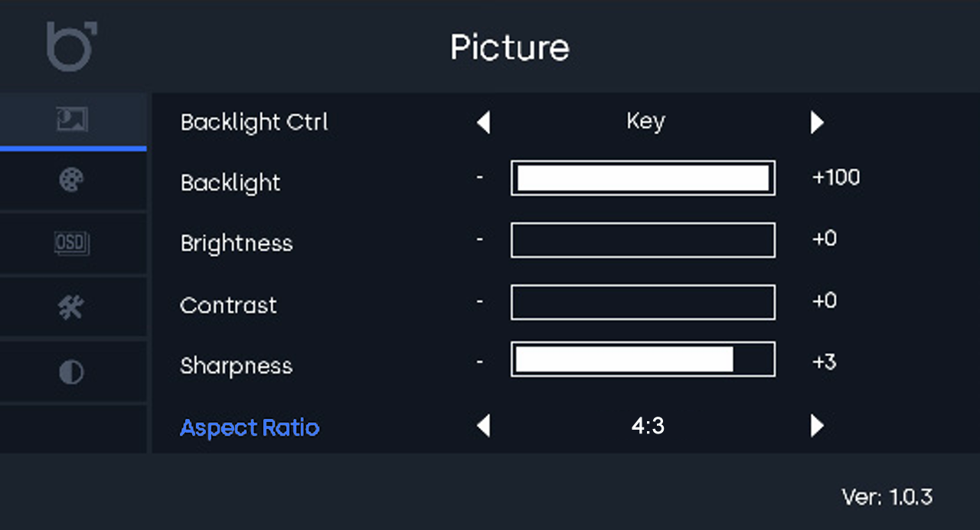Image resolution: width=980 pixels, height=530 pixels.
Task: Click the Sharpness slider bar
Action: tap(642, 360)
